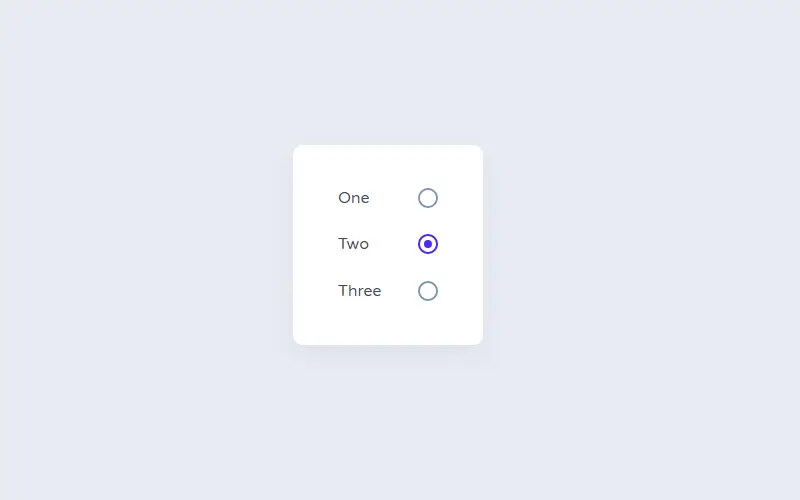Click the word Three in the option list

tap(360, 291)
